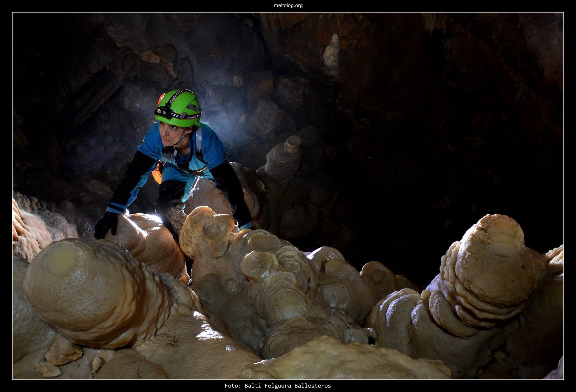Image resolution: width=576 pixels, height=392 pixels.
Task: Click the black glove resting on rock
Action: coord(106,224)
